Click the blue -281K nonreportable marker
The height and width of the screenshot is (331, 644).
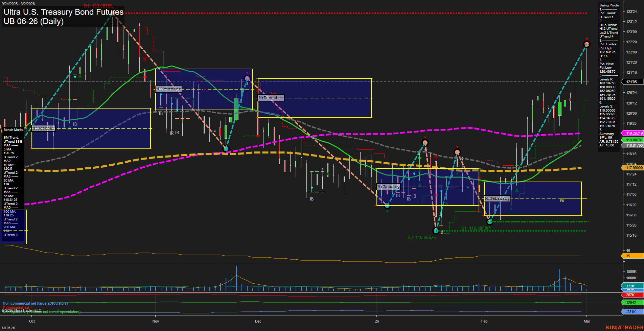630,311
